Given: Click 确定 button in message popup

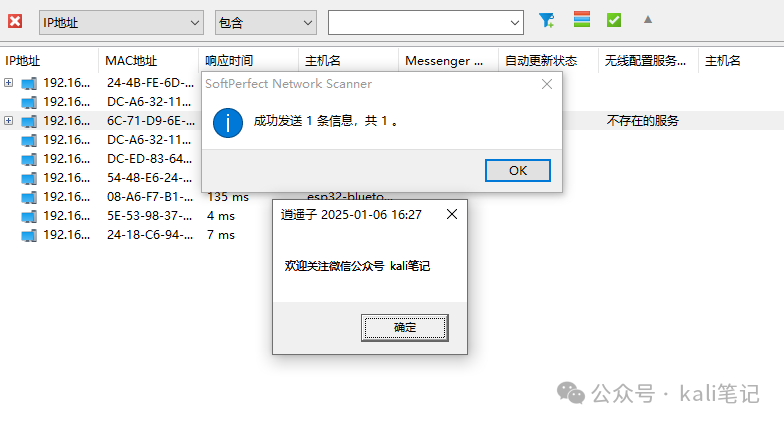Looking at the screenshot, I should [x=404, y=328].
